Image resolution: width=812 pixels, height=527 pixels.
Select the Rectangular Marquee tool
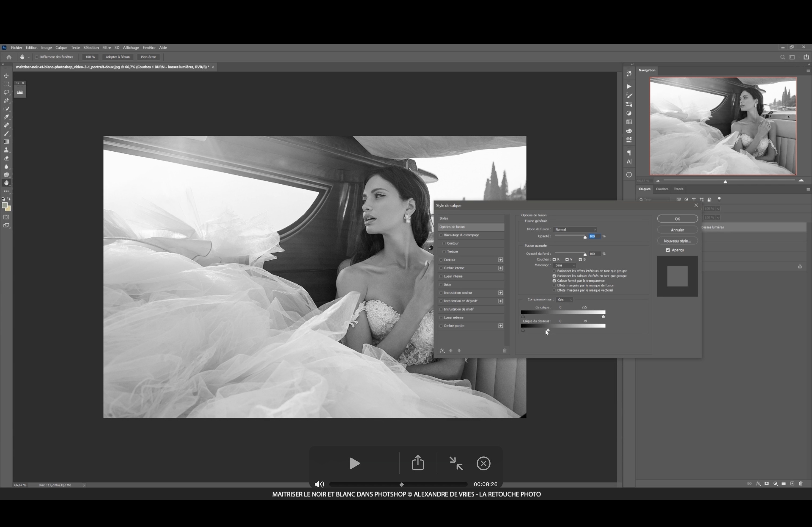tap(6, 84)
